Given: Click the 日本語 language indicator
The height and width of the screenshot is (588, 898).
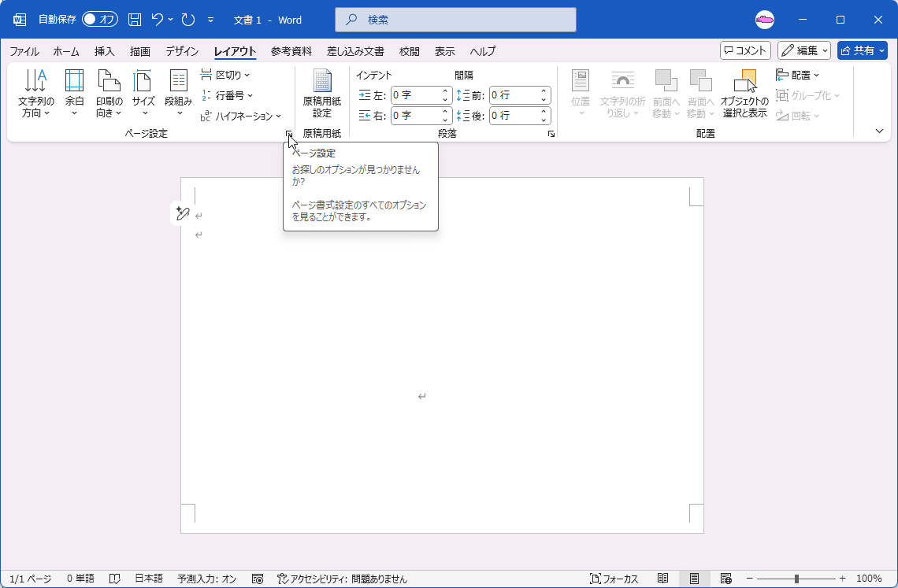Looking at the screenshot, I should pos(149,579).
